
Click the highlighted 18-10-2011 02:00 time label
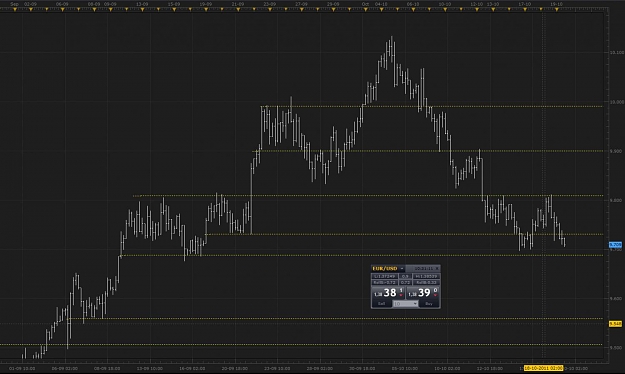[x=544, y=368]
